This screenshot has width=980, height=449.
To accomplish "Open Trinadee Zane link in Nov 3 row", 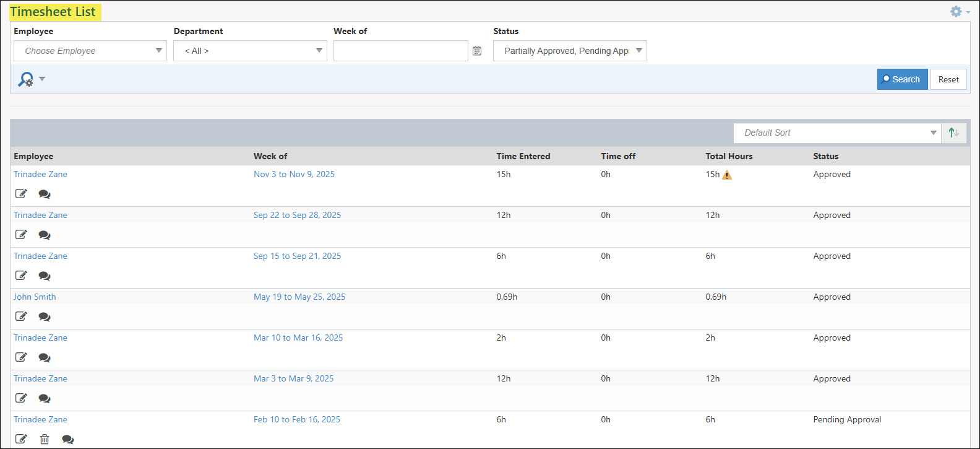I will [40, 174].
